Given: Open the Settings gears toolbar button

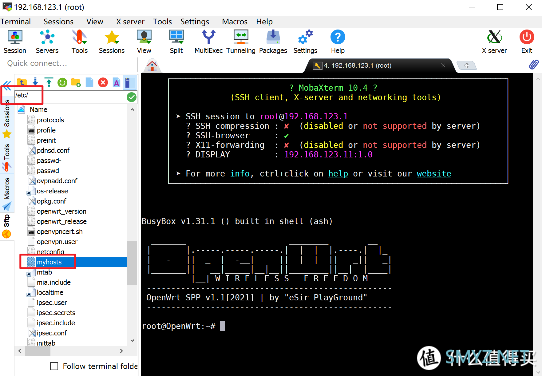Looking at the screenshot, I should 306,41.
